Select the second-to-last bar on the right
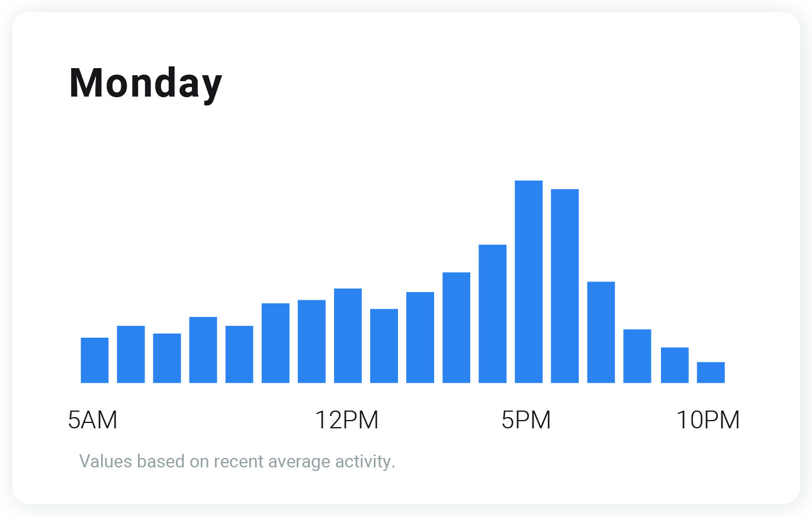812x516 pixels. point(675,365)
